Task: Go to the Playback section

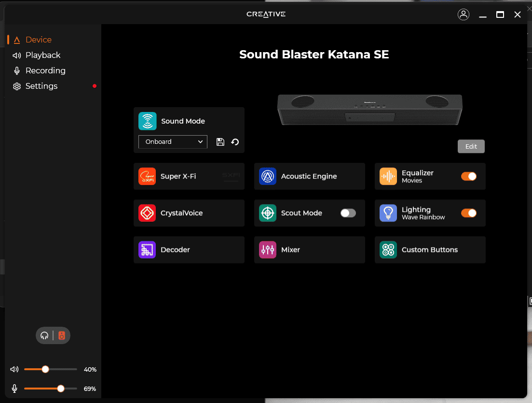Action: (43, 55)
